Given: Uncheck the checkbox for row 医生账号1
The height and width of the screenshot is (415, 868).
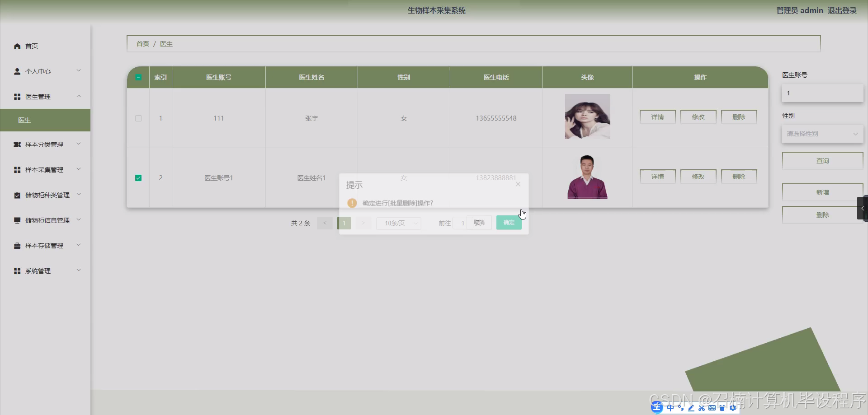Looking at the screenshot, I should pos(138,178).
